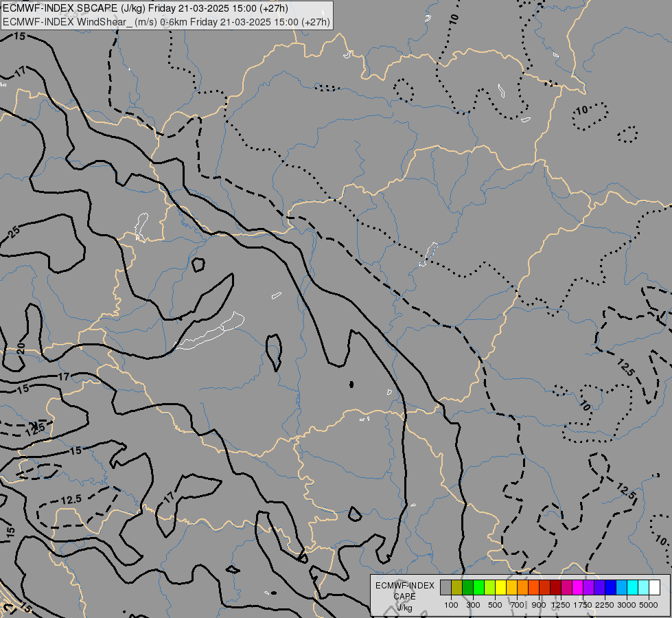Click the CAPE label in the legend
The width and height of the screenshot is (672, 618).
coord(404,597)
